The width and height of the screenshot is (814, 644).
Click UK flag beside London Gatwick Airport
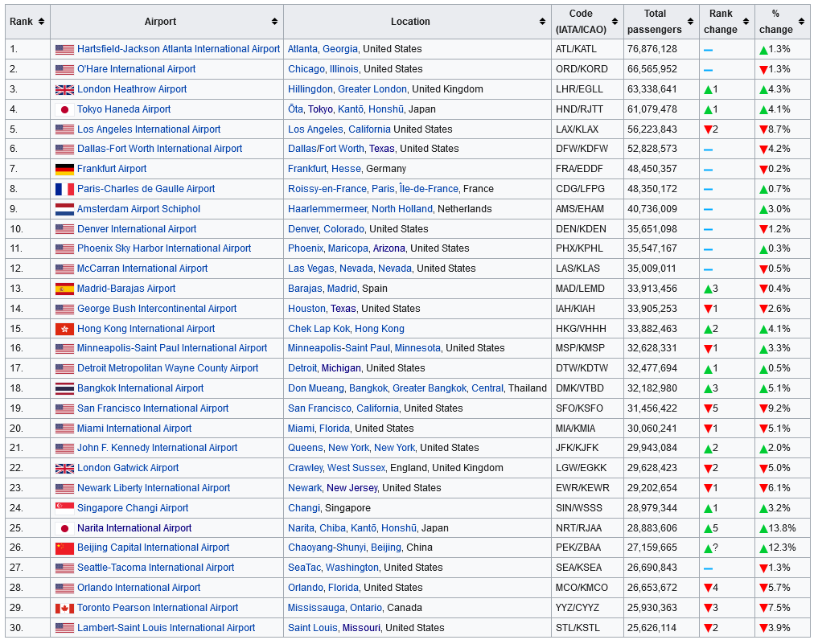pyautogui.click(x=64, y=469)
